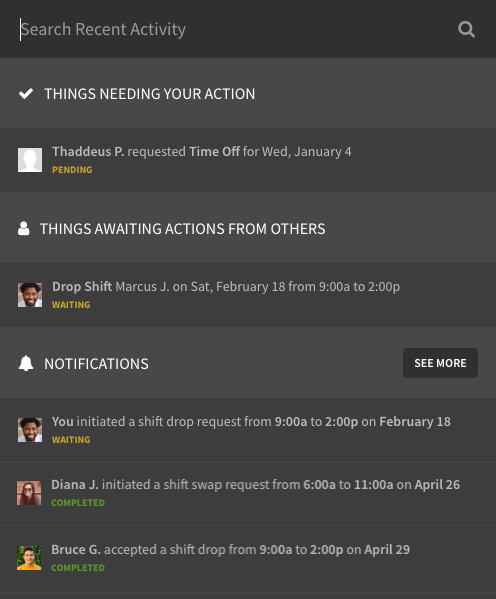Click Marcus J.'s avatar on Drop Shift row

[30, 295]
